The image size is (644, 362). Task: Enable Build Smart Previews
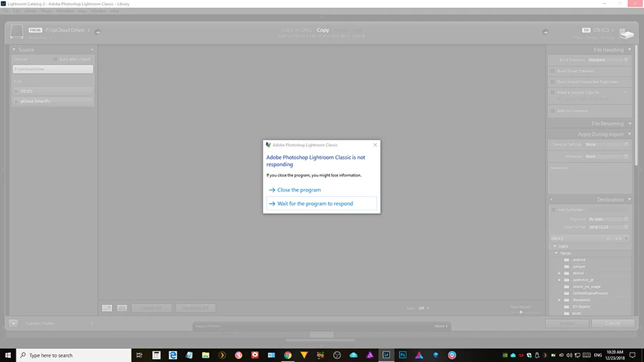click(x=553, y=71)
